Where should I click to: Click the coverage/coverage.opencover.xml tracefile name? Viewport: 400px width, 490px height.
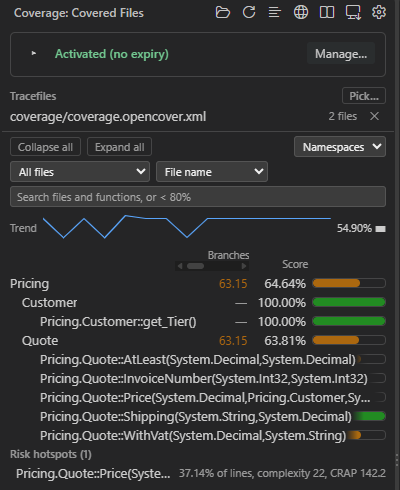(108, 117)
